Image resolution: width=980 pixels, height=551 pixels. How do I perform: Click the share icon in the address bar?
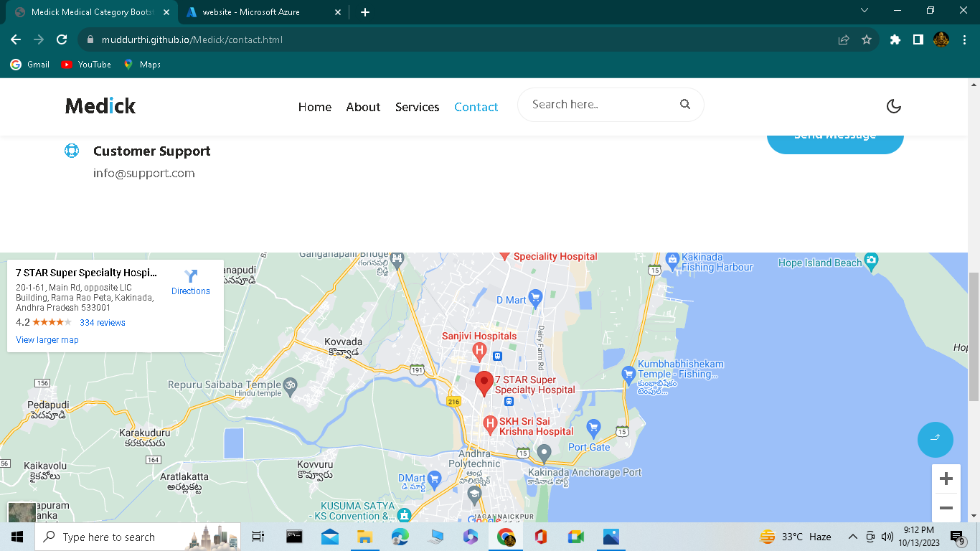coord(842,39)
